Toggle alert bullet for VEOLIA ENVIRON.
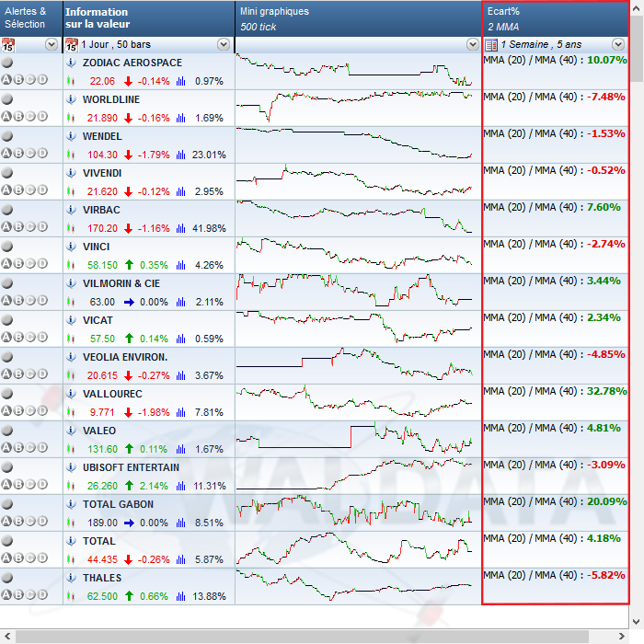The height and width of the screenshot is (644, 644). [x=7, y=357]
